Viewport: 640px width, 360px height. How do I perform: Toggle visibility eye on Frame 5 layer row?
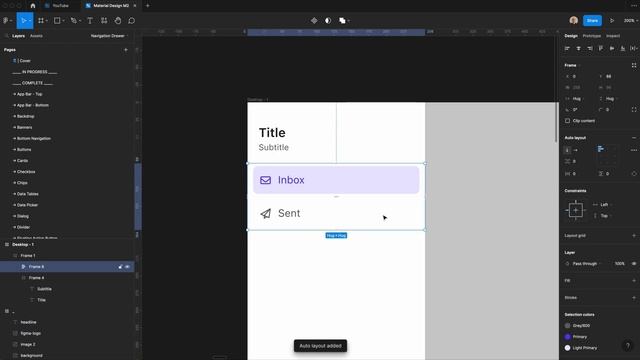127,267
